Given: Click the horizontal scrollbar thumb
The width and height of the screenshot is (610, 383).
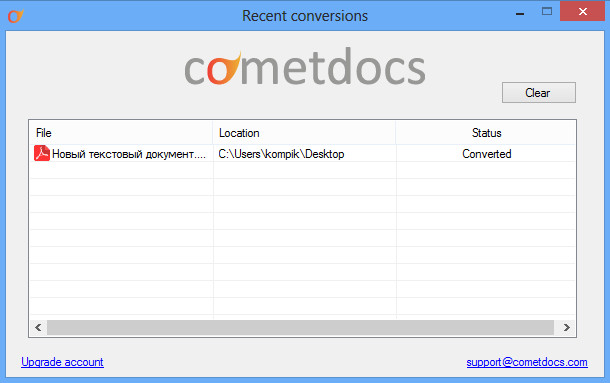Looking at the screenshot, I should (300, 327).
